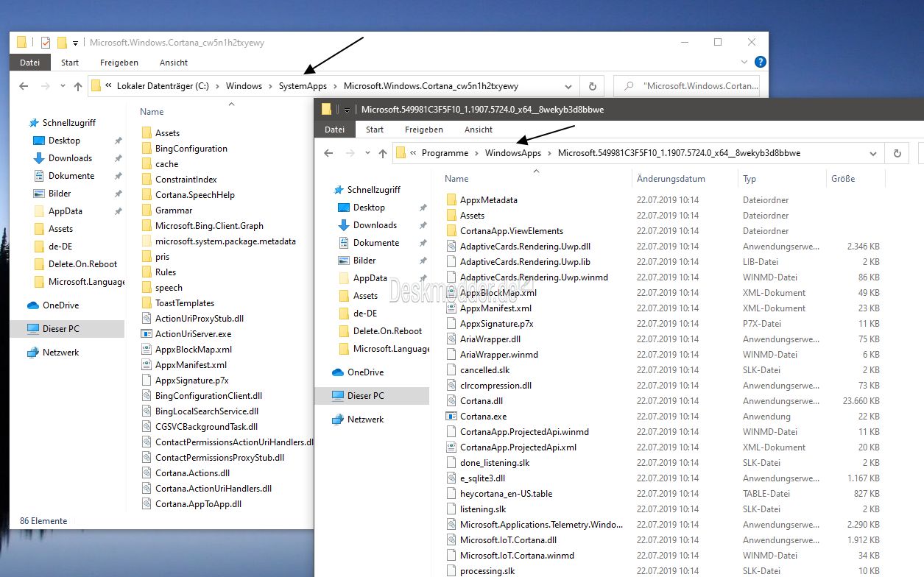Select the Cortana.exe application icon

451,417
